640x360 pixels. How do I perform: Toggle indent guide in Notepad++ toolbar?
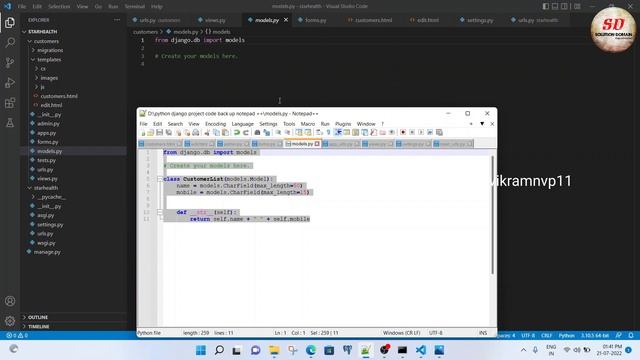click(x=339, y=132)
